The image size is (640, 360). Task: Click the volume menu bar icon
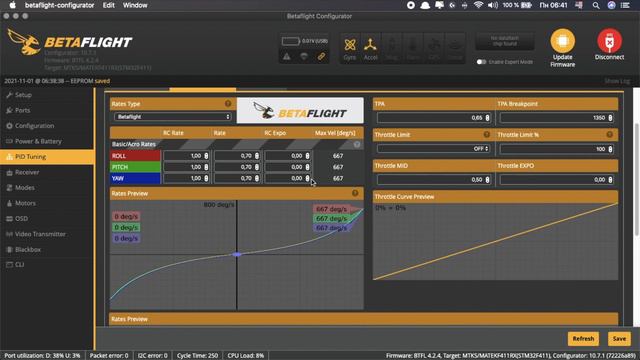tap(493, 5)
